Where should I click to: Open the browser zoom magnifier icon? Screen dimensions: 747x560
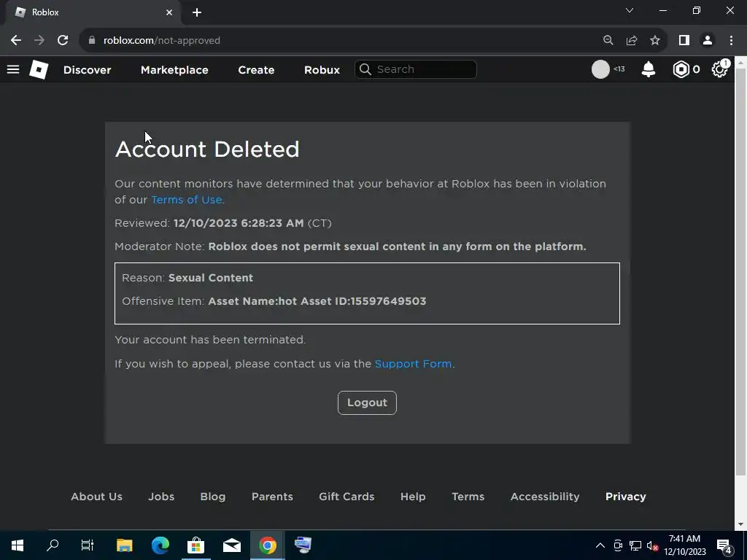pyautogui.click(x=608, y=41)
